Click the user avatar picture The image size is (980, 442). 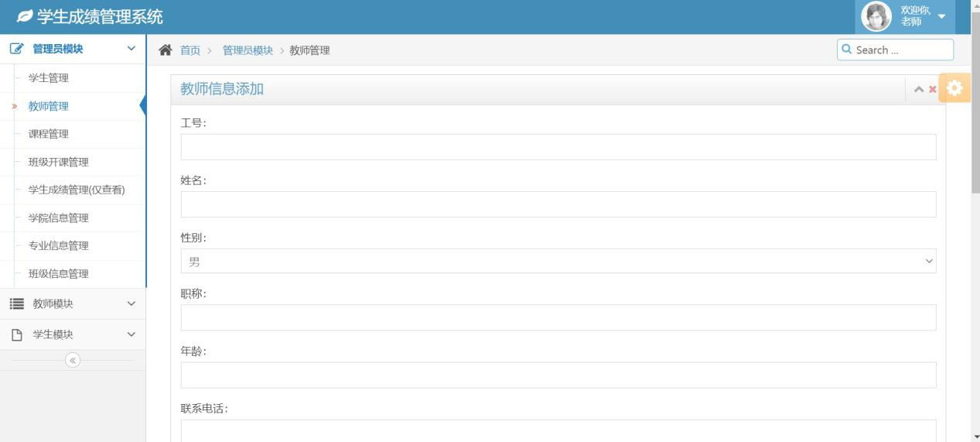click(876, 16)
